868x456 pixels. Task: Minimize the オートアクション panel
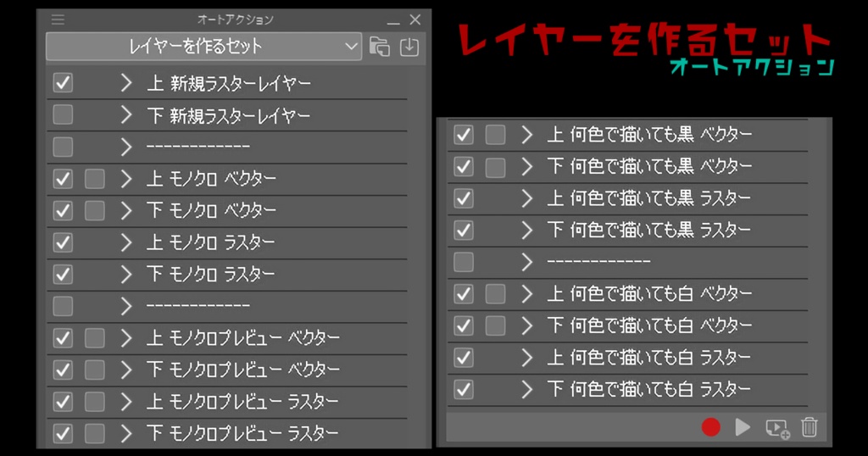click(x=393, y=21)
